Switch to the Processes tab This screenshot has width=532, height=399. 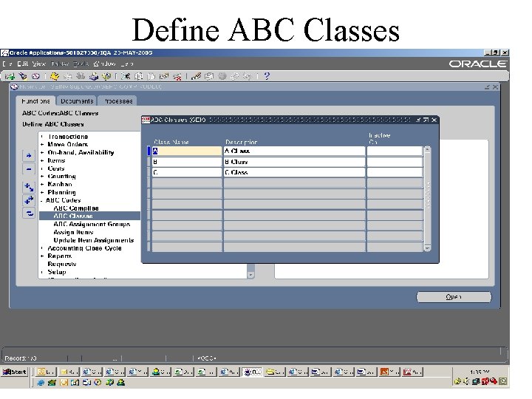pyautogui.click(x=117, y=101)
